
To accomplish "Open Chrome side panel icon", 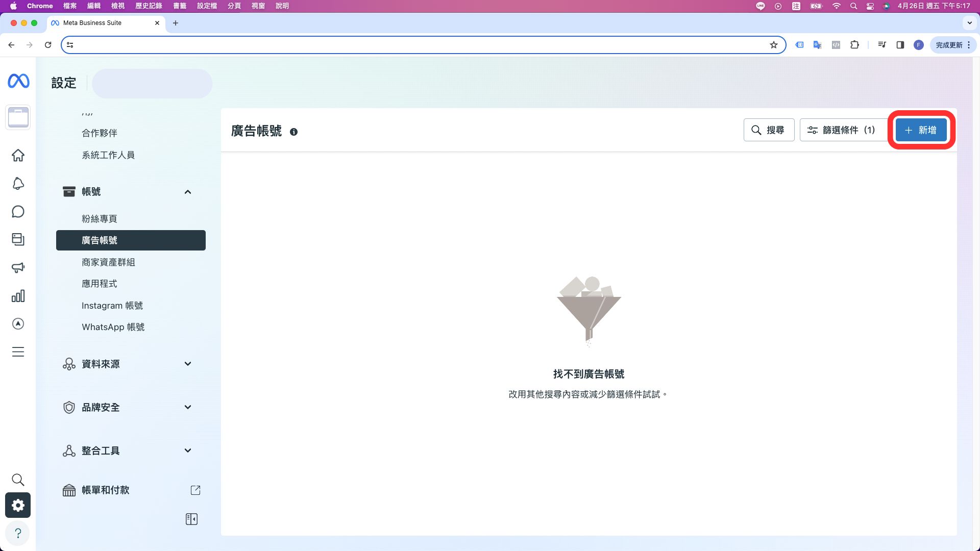I will coord(900,45).
